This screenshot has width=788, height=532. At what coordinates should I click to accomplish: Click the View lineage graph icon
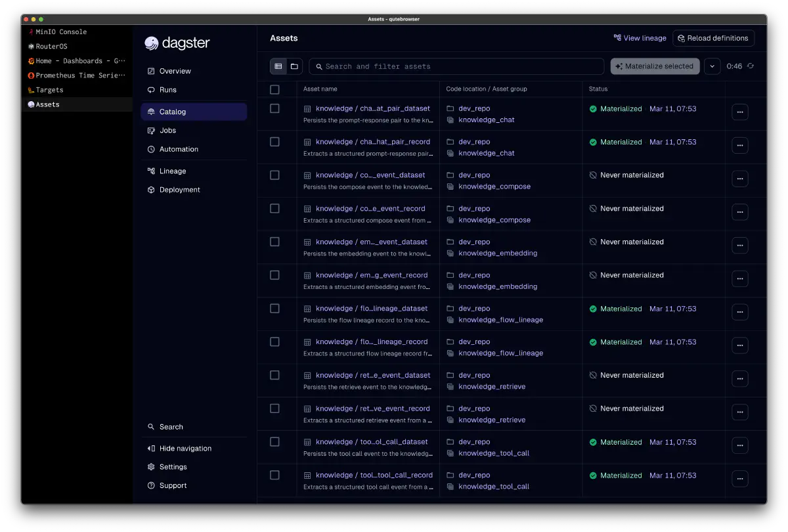point(617,38)
